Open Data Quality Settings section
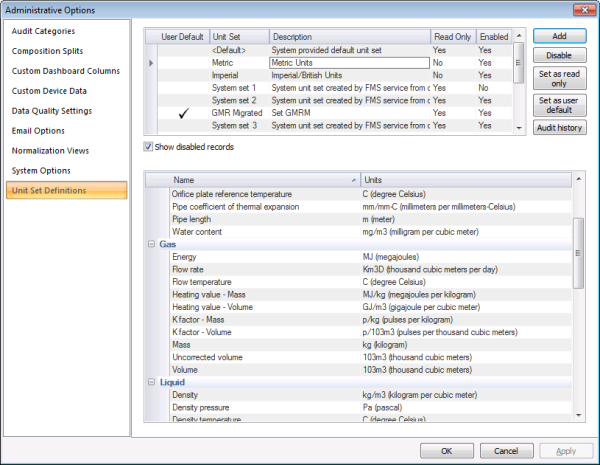The image size is (600, 465). click(52, 111)
